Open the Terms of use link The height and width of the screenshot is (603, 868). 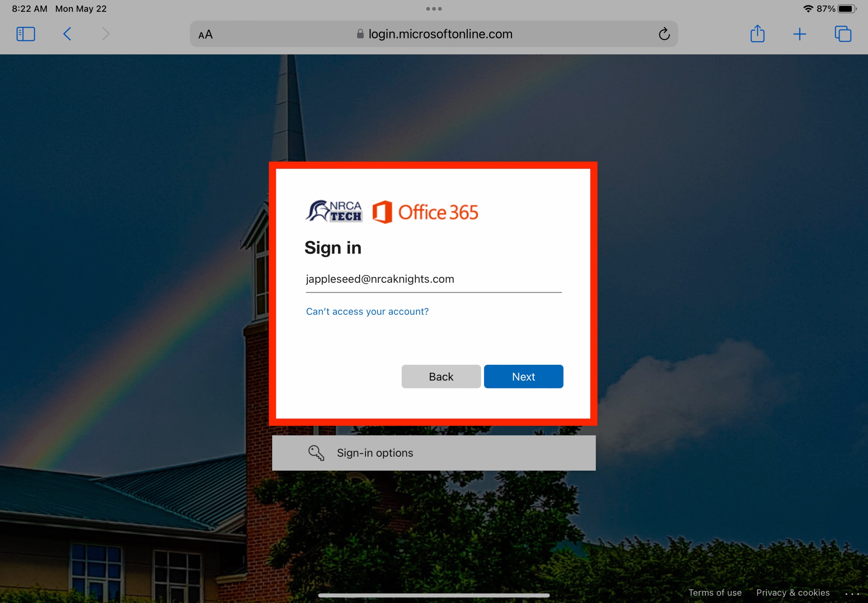715,592
